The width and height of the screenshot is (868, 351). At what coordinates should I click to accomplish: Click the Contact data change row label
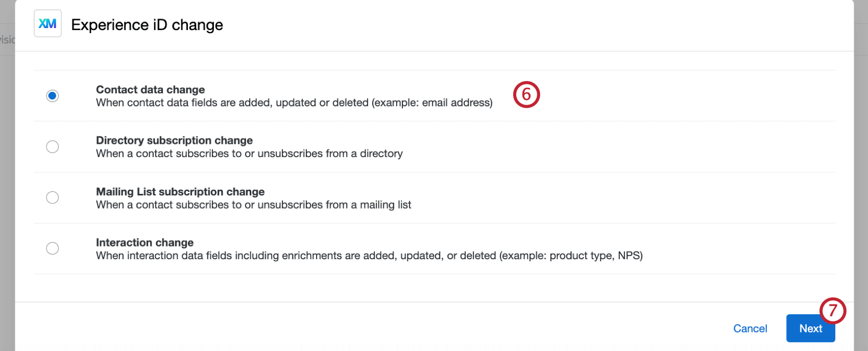click(150, 89)
